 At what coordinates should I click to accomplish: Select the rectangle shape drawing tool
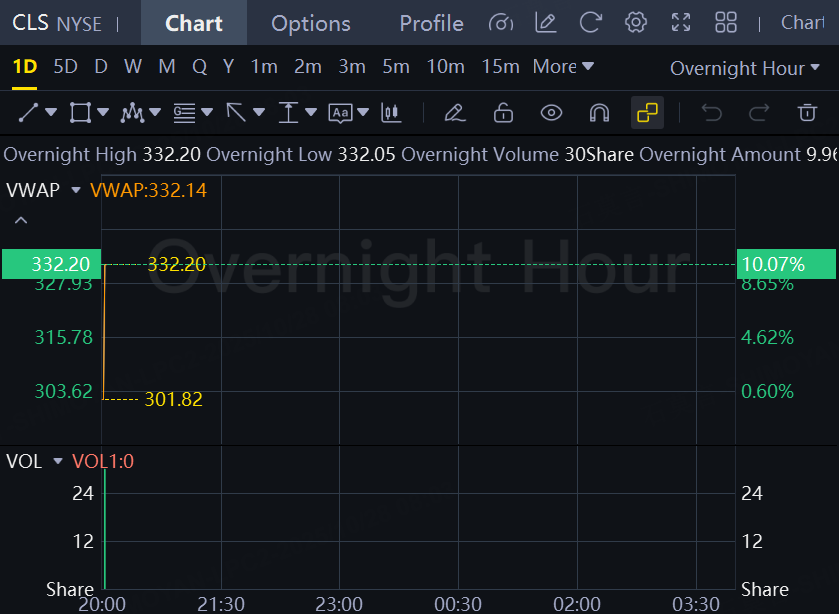(x=80, y=112)
